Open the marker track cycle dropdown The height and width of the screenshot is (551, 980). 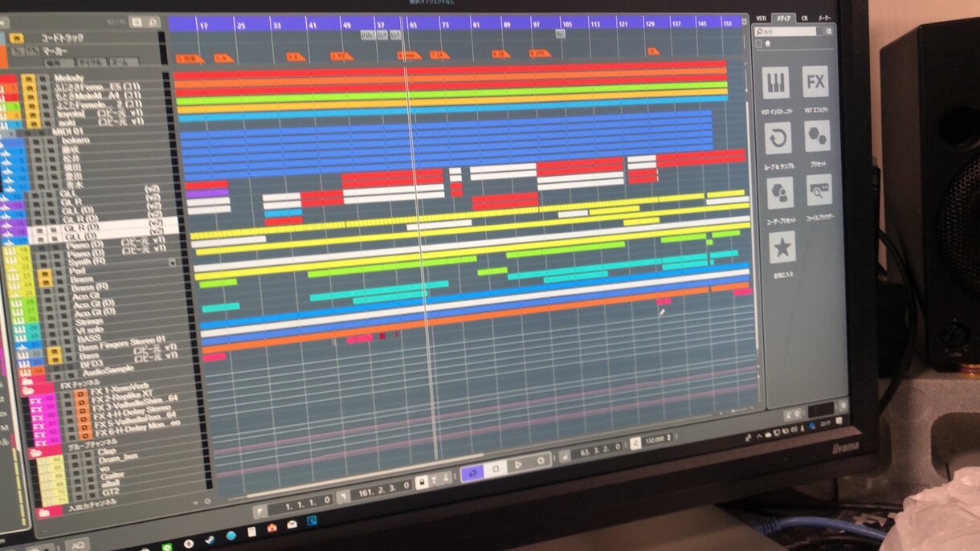92,62
